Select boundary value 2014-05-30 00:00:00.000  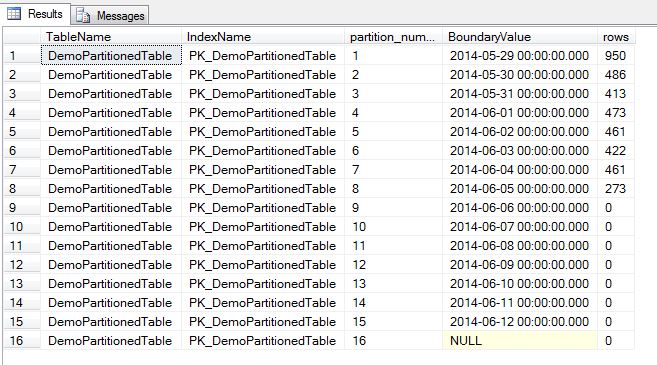[x=520, y=75]
